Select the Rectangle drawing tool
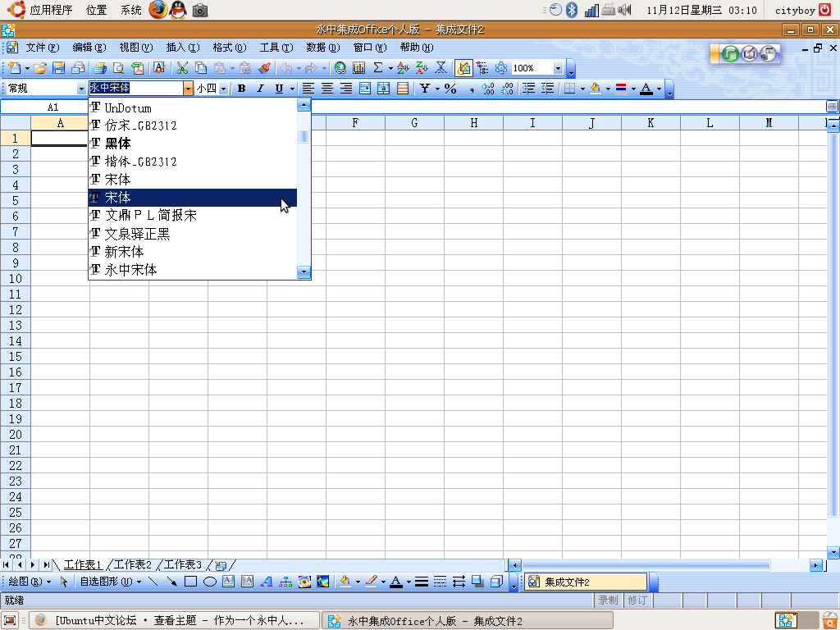The width and height of the screenshot is (840, 630). coord(190,582)
